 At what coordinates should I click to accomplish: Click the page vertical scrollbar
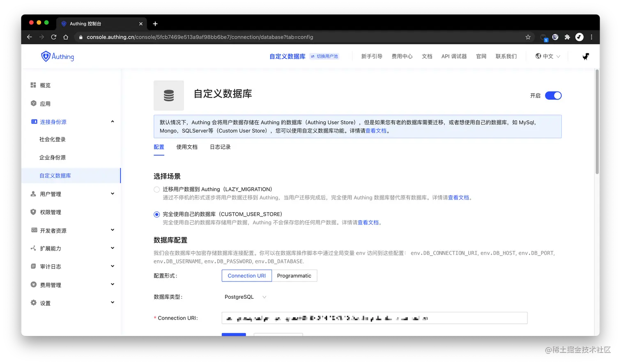pyautogui.click(x=597, y=122)
